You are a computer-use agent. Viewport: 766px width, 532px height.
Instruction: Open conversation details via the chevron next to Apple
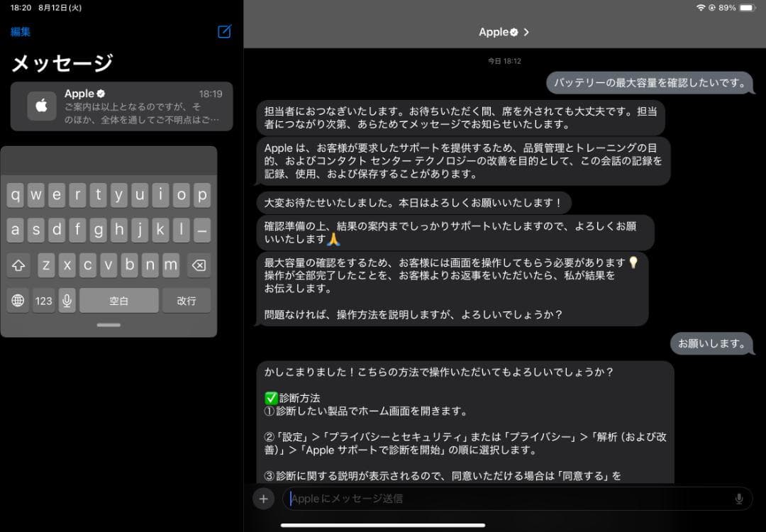pyautogui.click(x=525, y=31)
